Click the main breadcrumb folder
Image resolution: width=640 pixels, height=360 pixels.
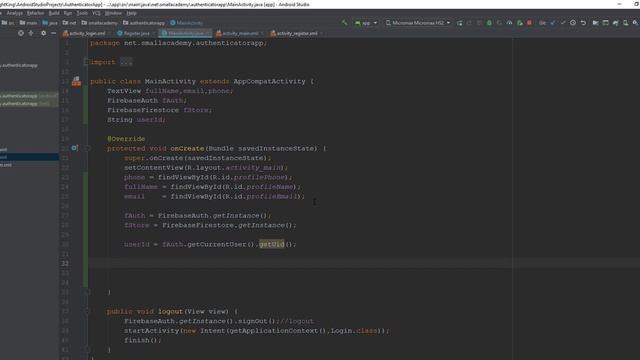pos(29,23)
